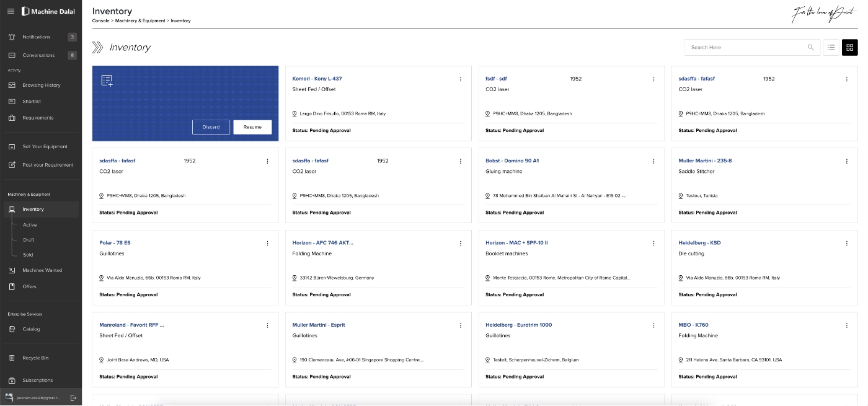Click Sell Your Equipment icon
The width and height of the screenshot is (868, 406).
click(12, 147)
